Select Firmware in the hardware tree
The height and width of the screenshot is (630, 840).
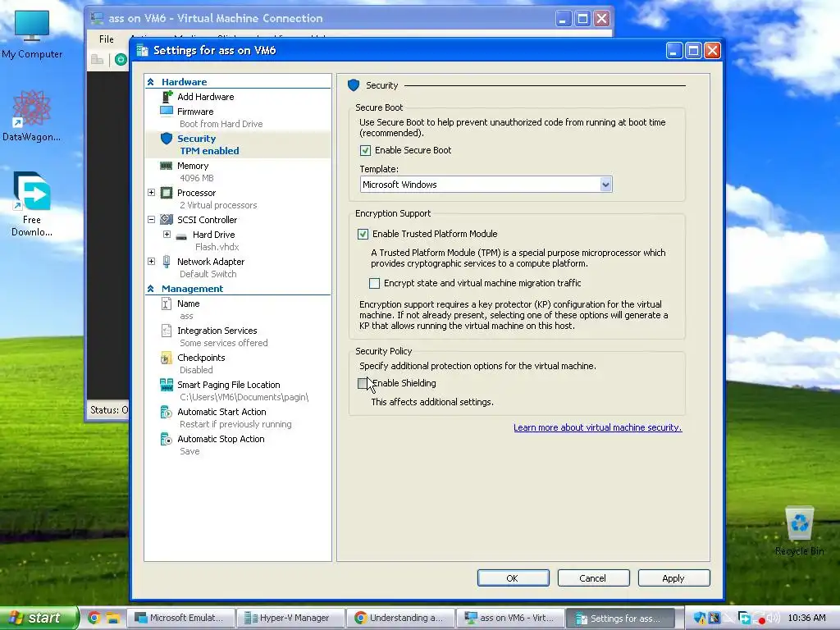pyautogui.click(x=195, y=112)
